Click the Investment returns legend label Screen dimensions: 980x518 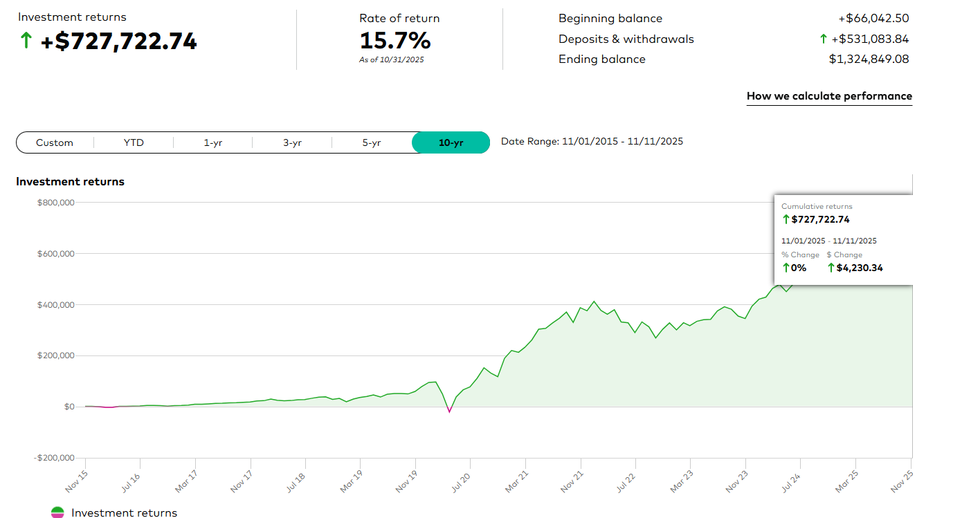pyautogui.click(x=124, y=512)
